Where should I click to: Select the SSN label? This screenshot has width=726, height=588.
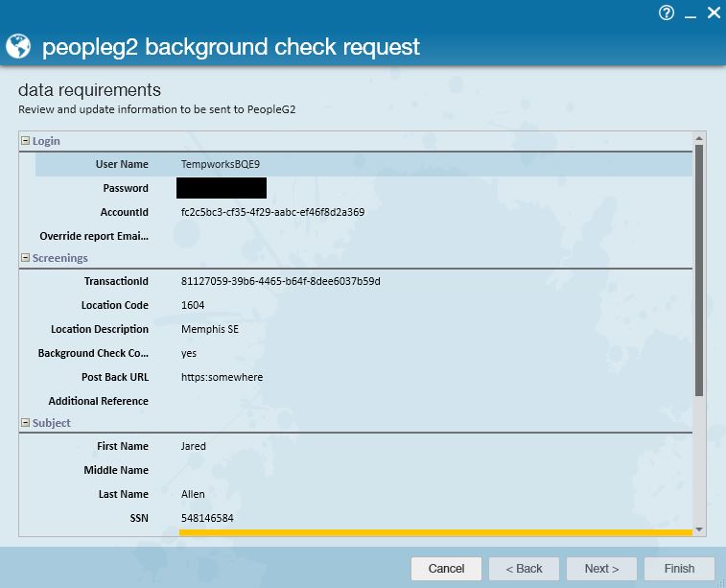click(139, 518)
